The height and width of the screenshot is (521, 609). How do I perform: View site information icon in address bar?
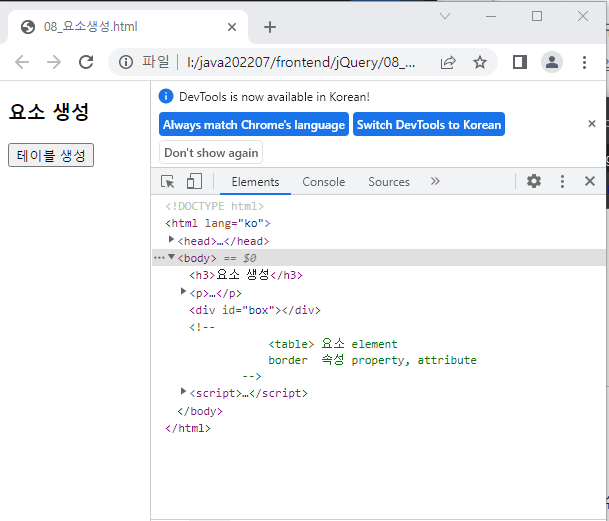tap(126, 62)
